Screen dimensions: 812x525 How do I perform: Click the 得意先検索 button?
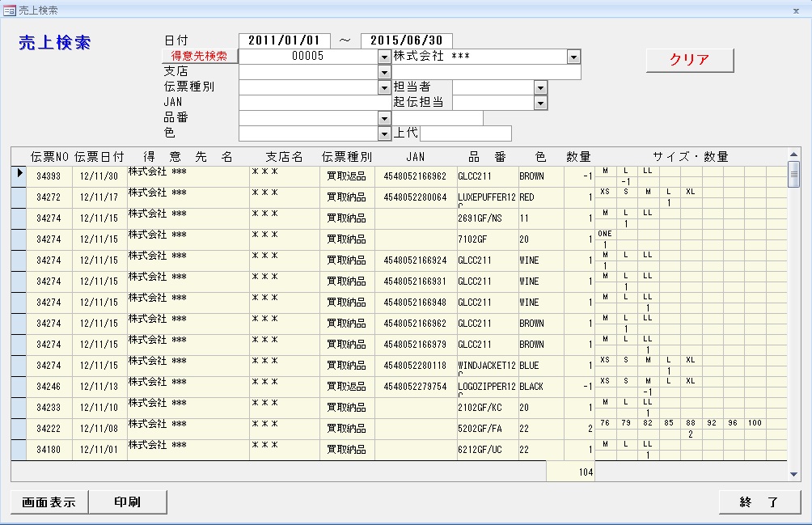200,56
